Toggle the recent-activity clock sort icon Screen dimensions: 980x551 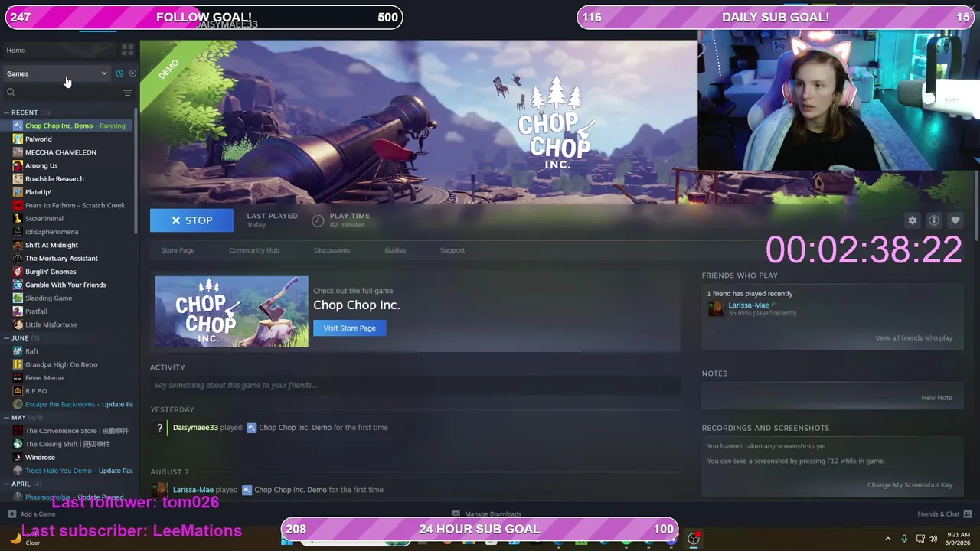[119, 73]
